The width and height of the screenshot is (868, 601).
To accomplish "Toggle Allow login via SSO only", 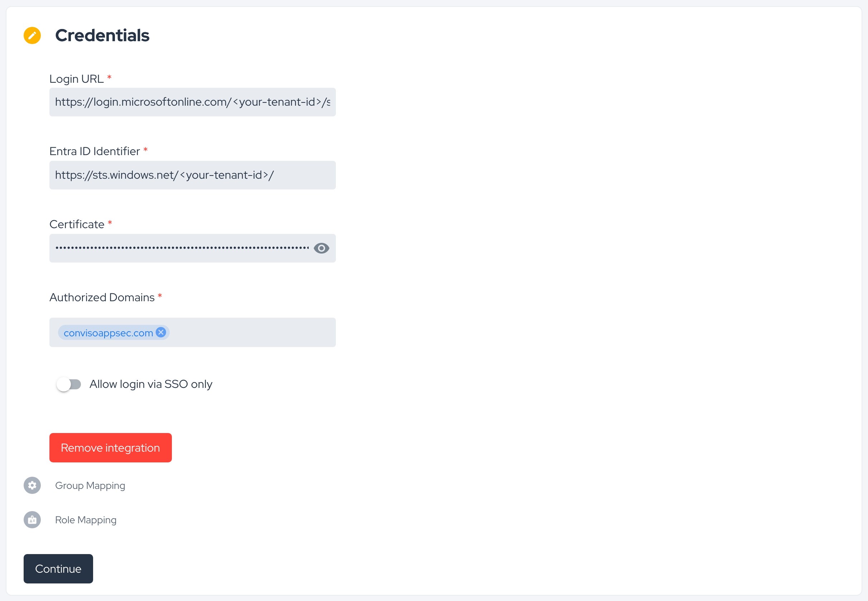I will [68, 384].
